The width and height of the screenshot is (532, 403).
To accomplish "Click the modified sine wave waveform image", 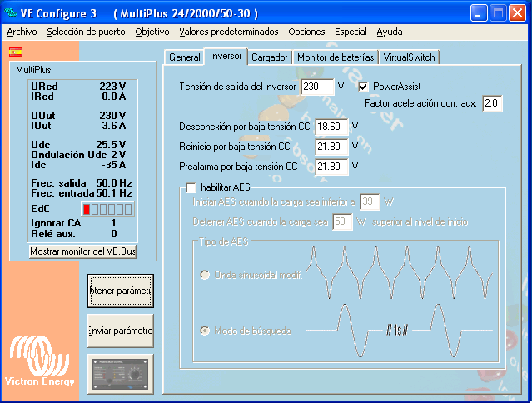I will click(399, 272).
